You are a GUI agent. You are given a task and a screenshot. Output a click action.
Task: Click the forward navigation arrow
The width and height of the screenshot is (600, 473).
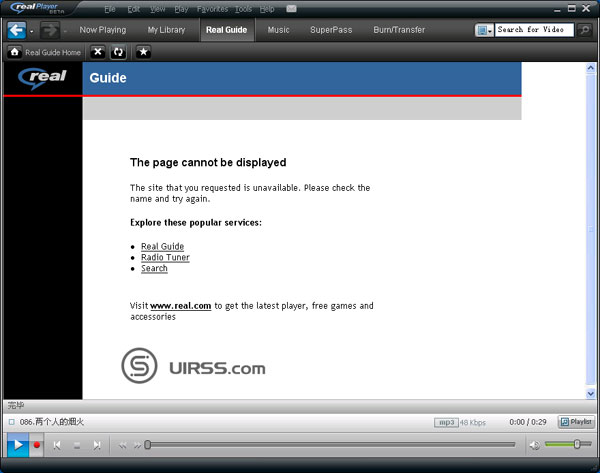click(x=50, y=30)
